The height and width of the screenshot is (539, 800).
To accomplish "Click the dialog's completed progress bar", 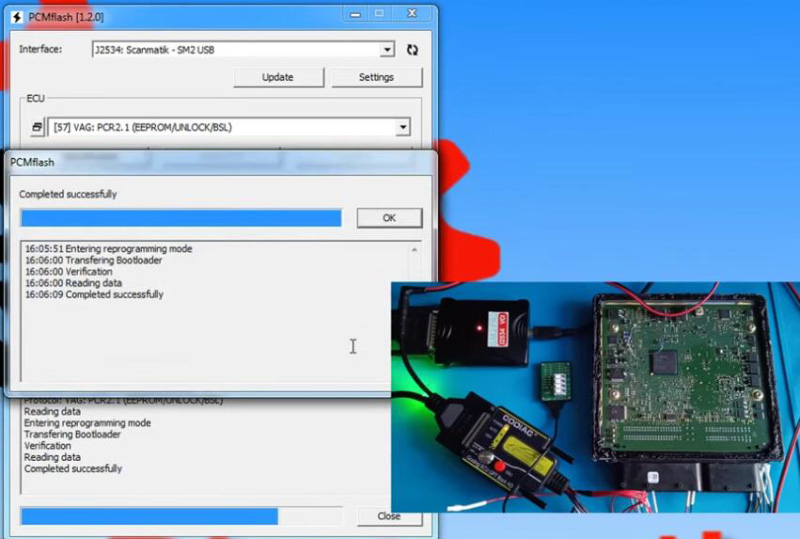I will (x=181, y=218).
